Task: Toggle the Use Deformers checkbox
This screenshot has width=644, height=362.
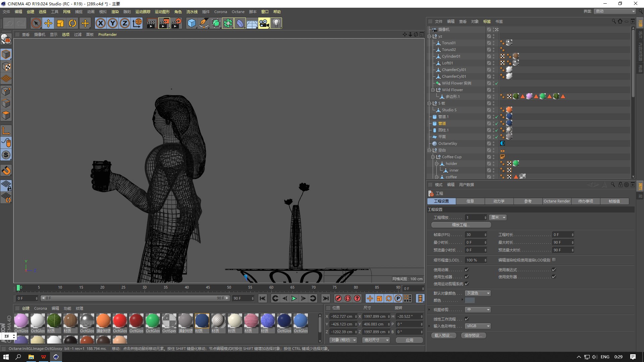Action: click(554, 277)
